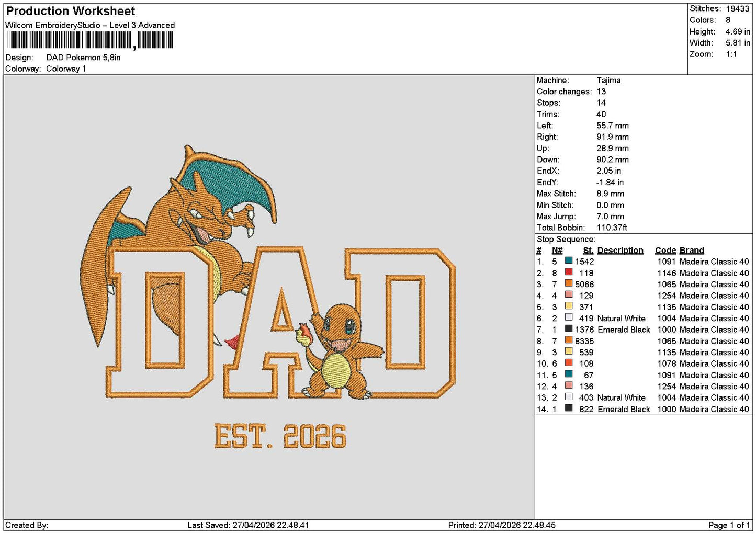
Task: Click the EndX value '2.05 in'
Action: coord(609,171)
